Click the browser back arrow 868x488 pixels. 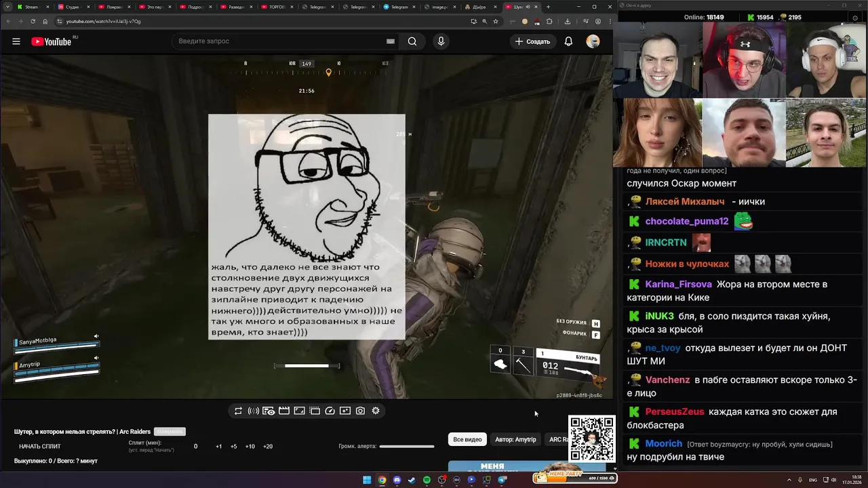click(x=9, y=21)
